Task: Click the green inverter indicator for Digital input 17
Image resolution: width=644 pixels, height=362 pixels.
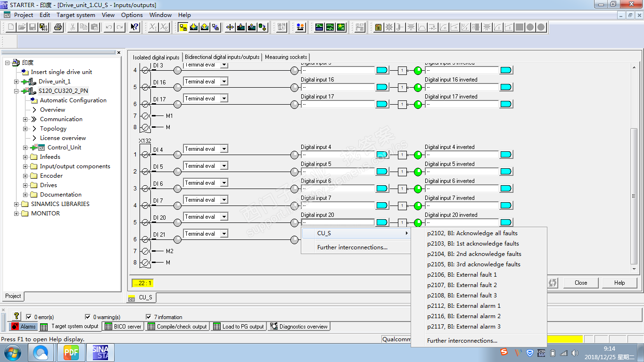Action: click(418, 105)
